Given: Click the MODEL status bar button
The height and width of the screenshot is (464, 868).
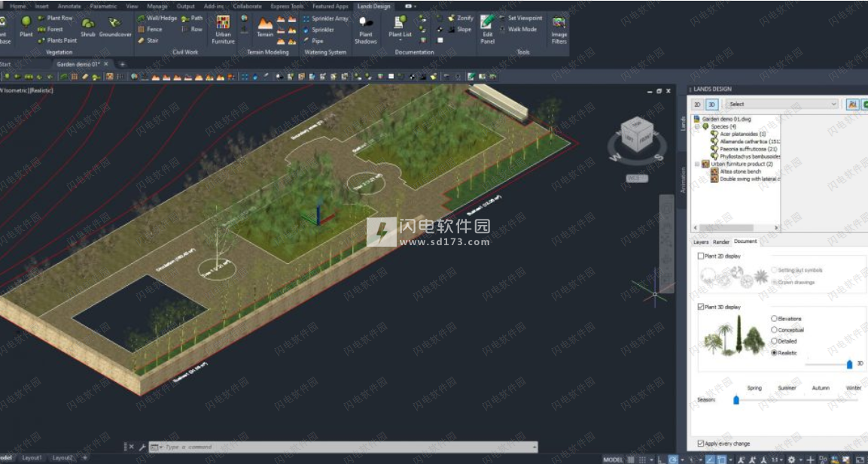Looking at the screenshot, I should point(613,459).
